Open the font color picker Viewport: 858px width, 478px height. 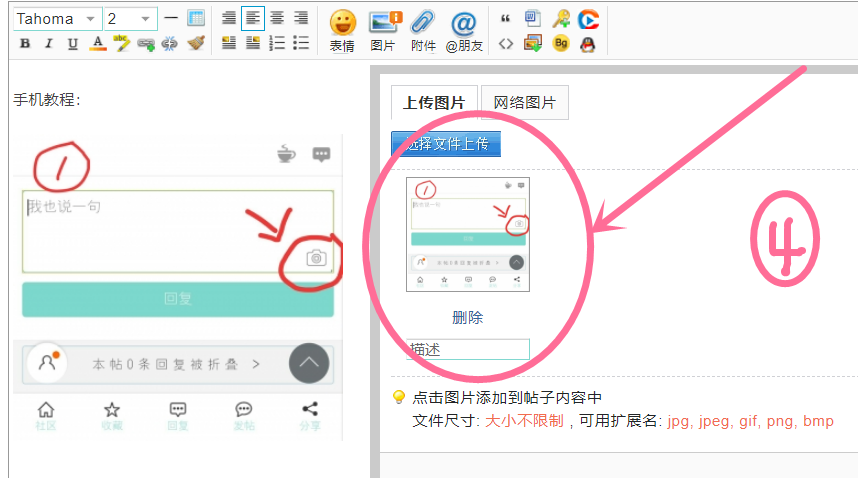click(97, 43)
